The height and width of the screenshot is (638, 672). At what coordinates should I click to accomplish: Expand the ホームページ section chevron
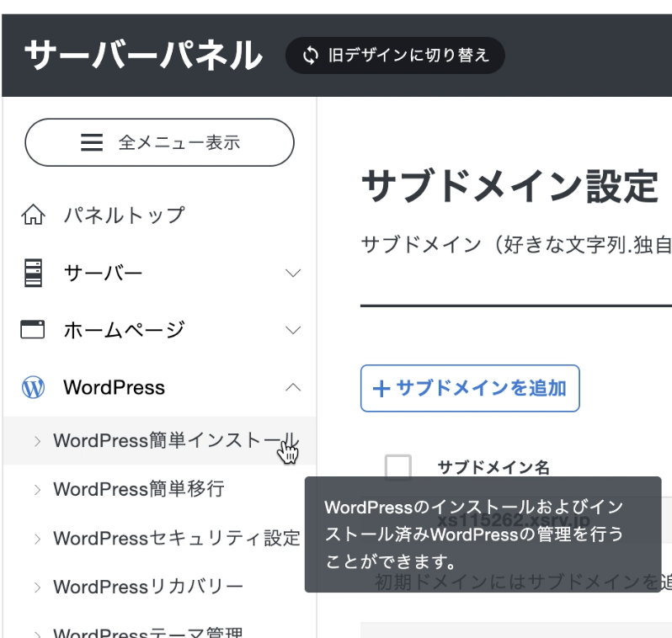pos(293,330)
